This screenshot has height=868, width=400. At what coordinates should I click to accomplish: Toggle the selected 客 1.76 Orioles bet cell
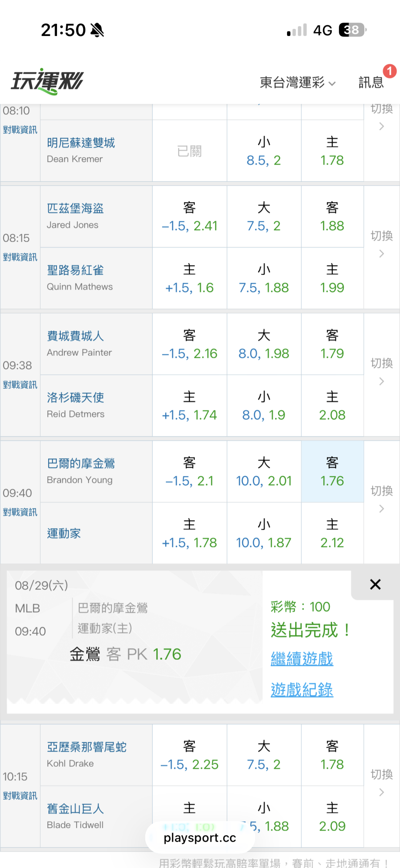pos(332,472)
